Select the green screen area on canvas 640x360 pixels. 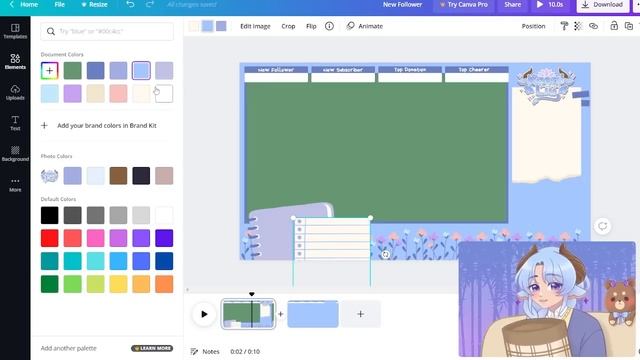click(x=376, y=151)
